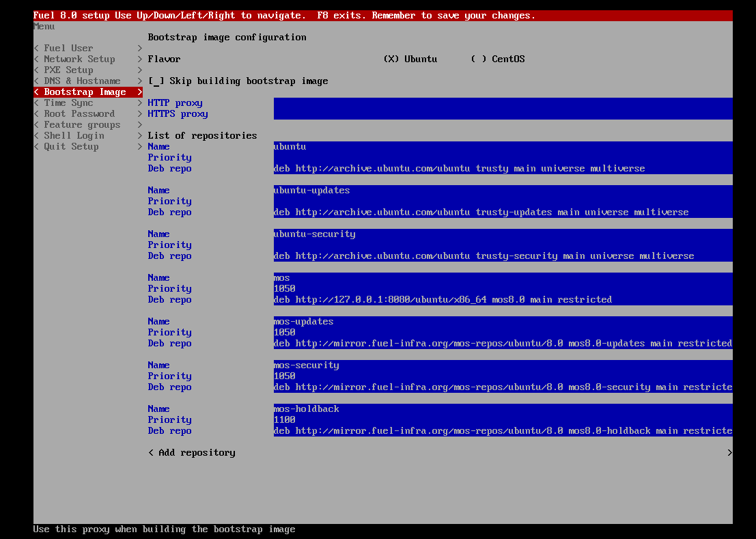The image size is (756, 539).
Task: Select Quit Setup menu item
Action: pos(87,147)
